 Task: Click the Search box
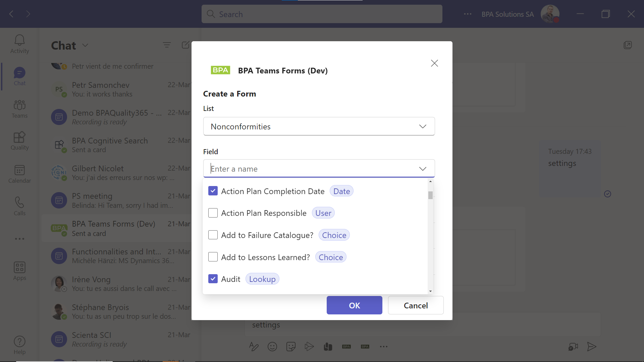[322, 14]
